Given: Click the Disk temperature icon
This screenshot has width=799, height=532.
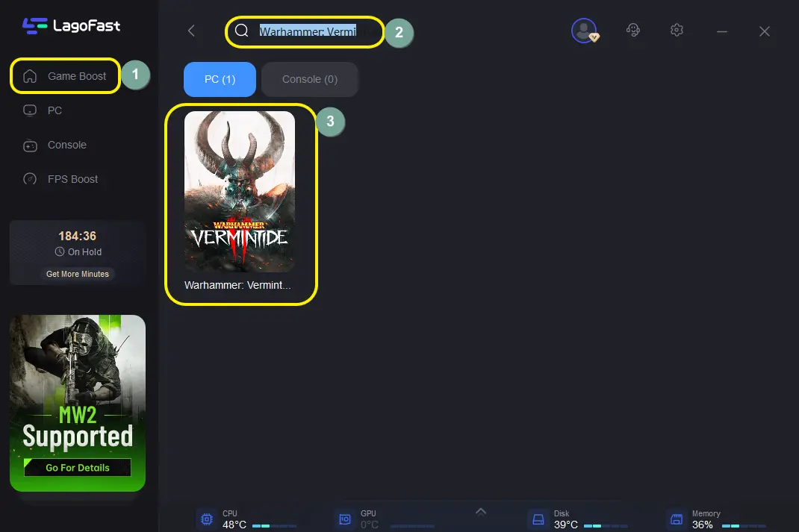Looking at the screenshot, I should click(x=538, y=519).
